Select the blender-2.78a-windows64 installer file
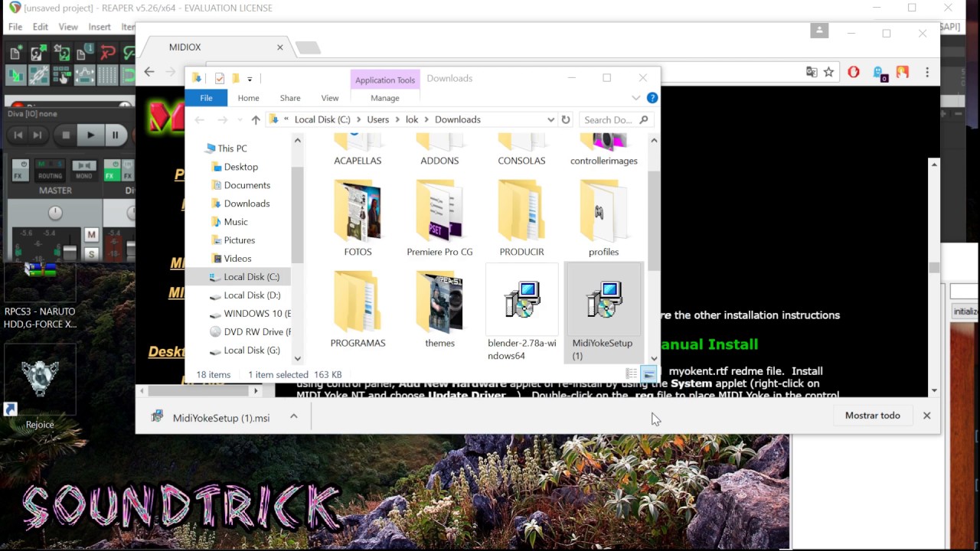980x551 pixels. coord(521,314)
